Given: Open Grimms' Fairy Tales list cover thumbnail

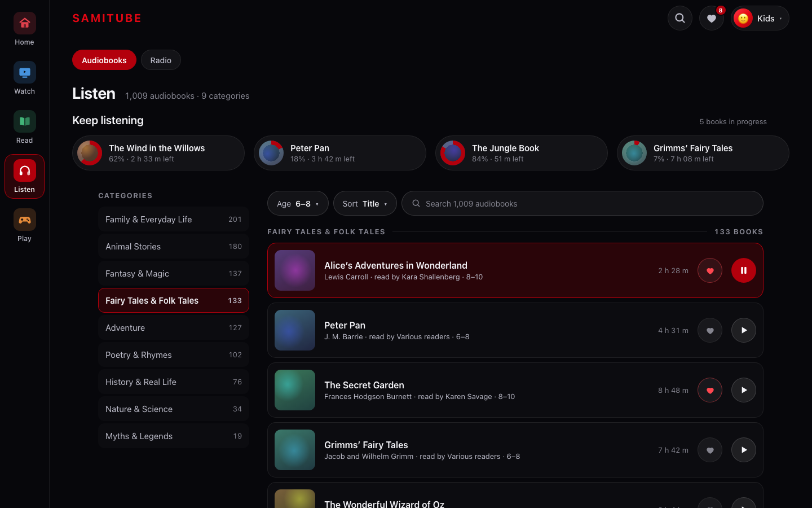Looking at the screenshot, I should point(295,450).
